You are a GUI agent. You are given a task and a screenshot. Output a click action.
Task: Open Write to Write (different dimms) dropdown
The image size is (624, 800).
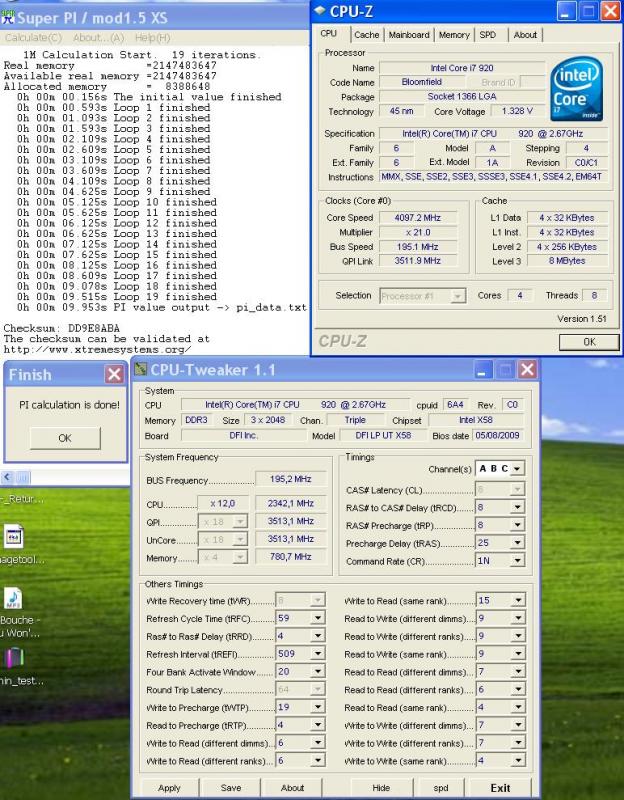518,724
